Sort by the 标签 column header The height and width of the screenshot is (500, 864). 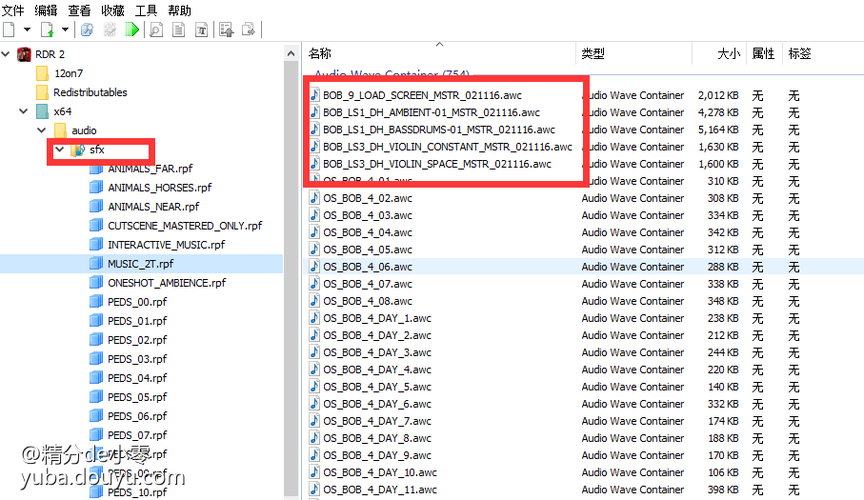point(800,53)
